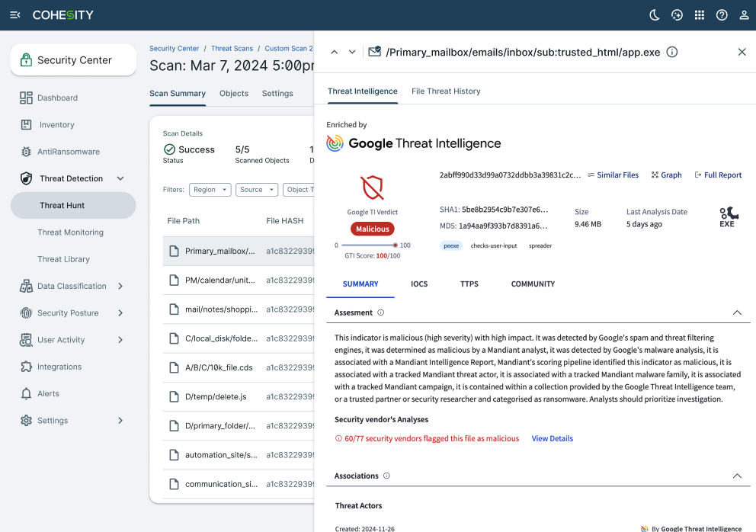Click Similar Files link
Viewport: 756px width, 532px height.
tap(613, 175)
